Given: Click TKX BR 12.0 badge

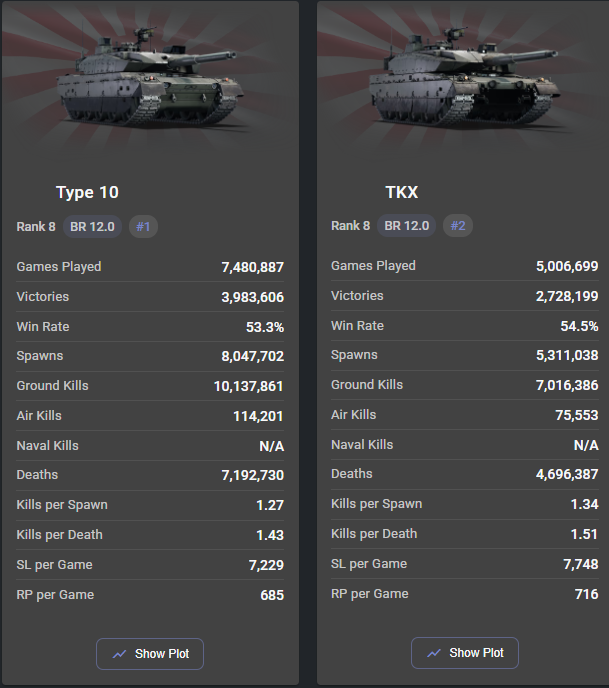Looking at the screenshot, I should 407,226.
